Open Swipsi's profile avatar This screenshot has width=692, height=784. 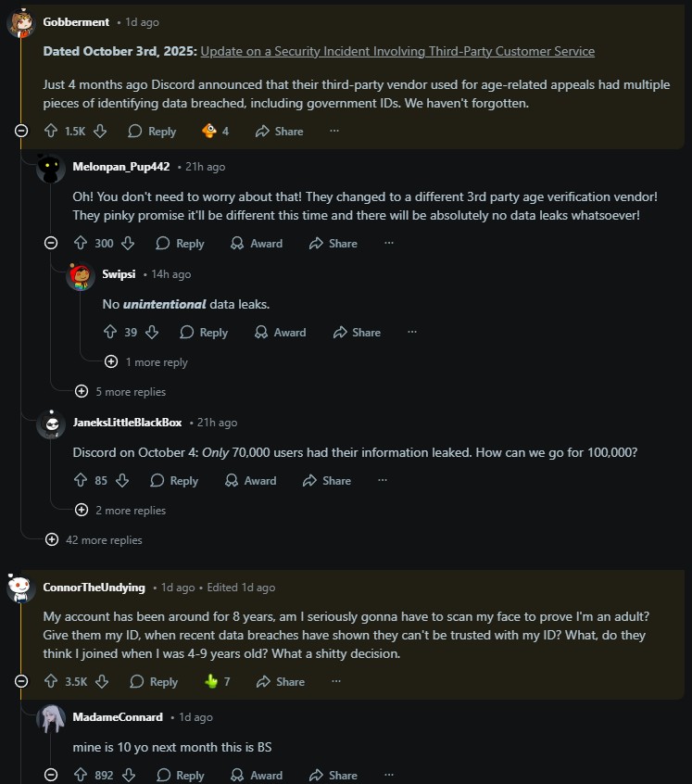tap(81, 275)
